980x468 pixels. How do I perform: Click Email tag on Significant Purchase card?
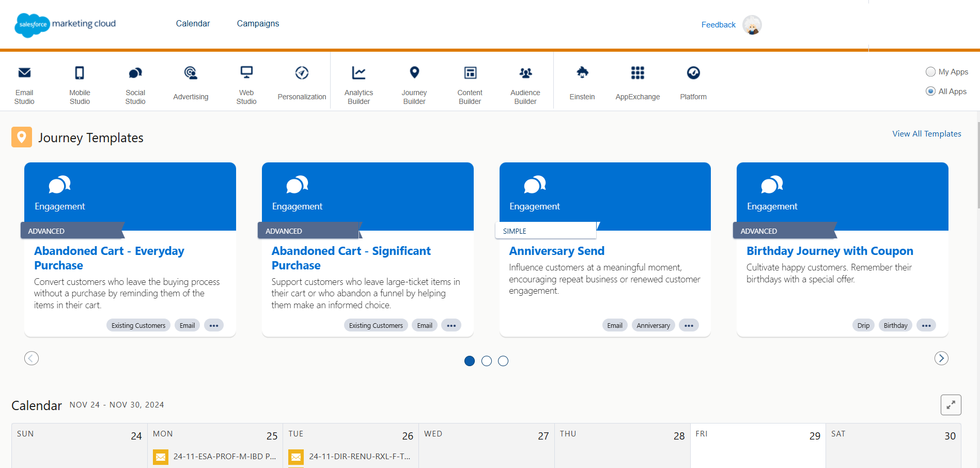pos(425,325)
